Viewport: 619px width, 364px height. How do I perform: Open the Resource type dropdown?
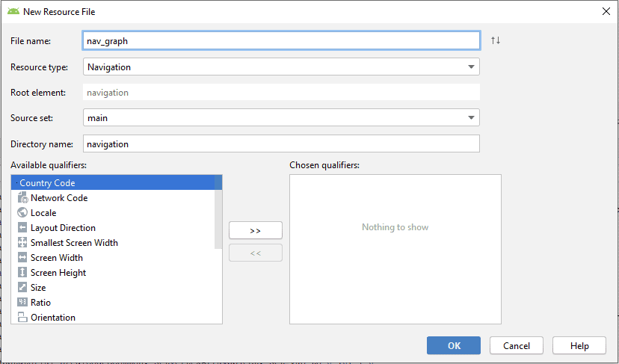click(281, 67)
